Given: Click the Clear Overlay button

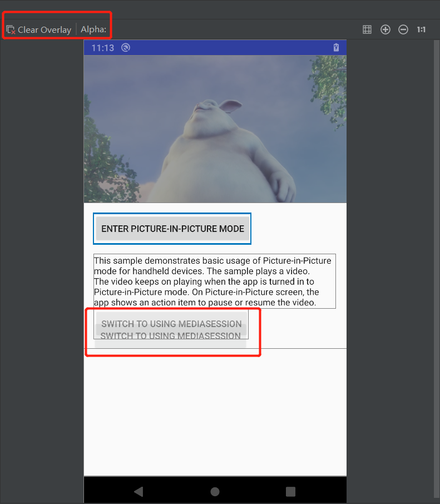Looking at the screenshot, I should [38, 29].
